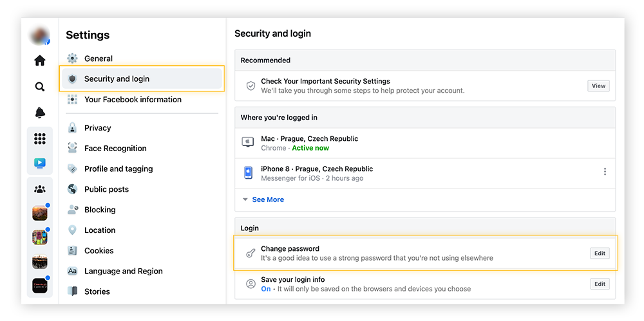Go to Facebook Home via house icon
The image size is (644, 321).
(x=40, y=60)
